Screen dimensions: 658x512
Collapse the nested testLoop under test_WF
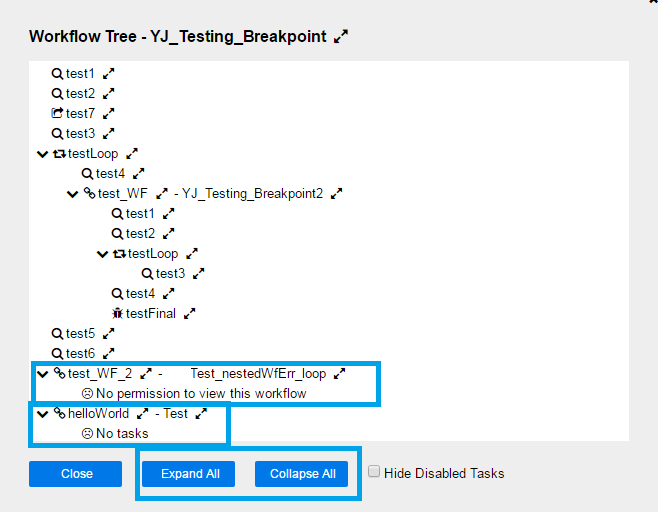102,253
